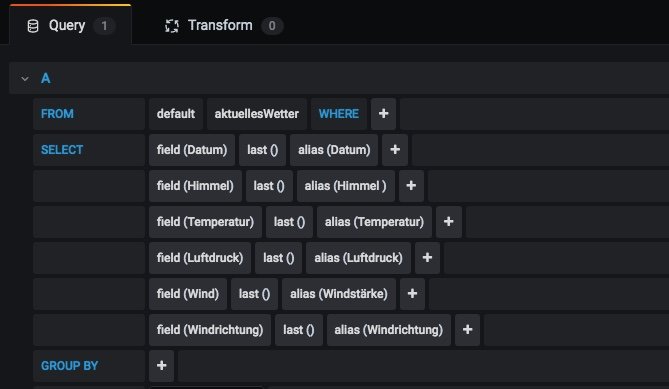Open the default retention policy dropdown
This screenshot has height=389, width=669.
(176, 113)
